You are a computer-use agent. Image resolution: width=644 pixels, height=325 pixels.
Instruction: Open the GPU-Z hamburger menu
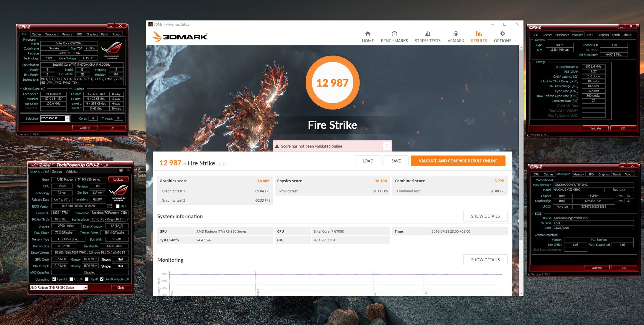128,171
